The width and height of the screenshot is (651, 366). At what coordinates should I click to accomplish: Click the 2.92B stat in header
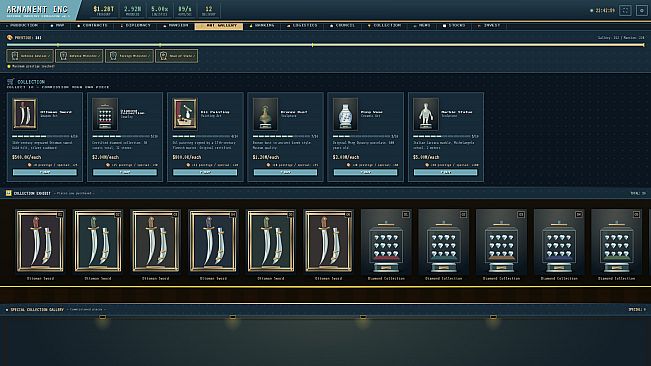coord(133,10)
